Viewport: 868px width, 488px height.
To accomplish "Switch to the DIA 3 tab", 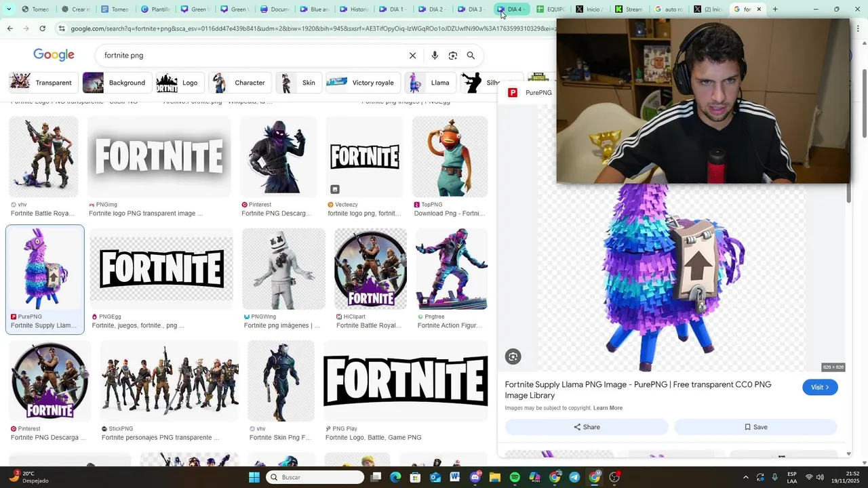I will (471, 9).
